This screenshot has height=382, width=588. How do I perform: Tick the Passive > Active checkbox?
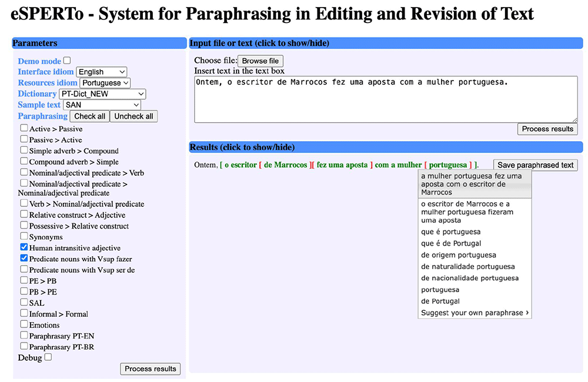[x=24, y=139]
